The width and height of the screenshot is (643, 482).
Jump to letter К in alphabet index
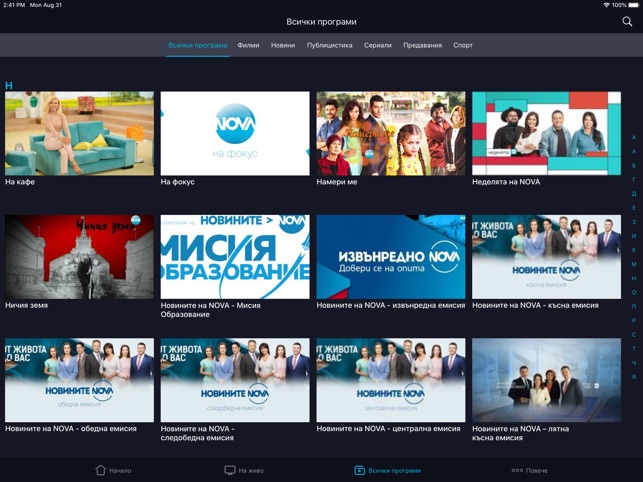(634, 250)
